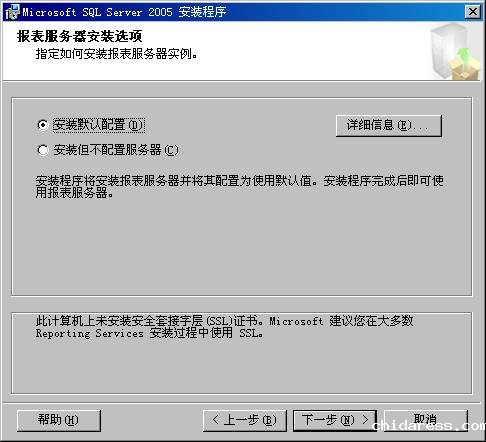
Task: Click the SSL certificate warning message text
Action: point(224,327)
